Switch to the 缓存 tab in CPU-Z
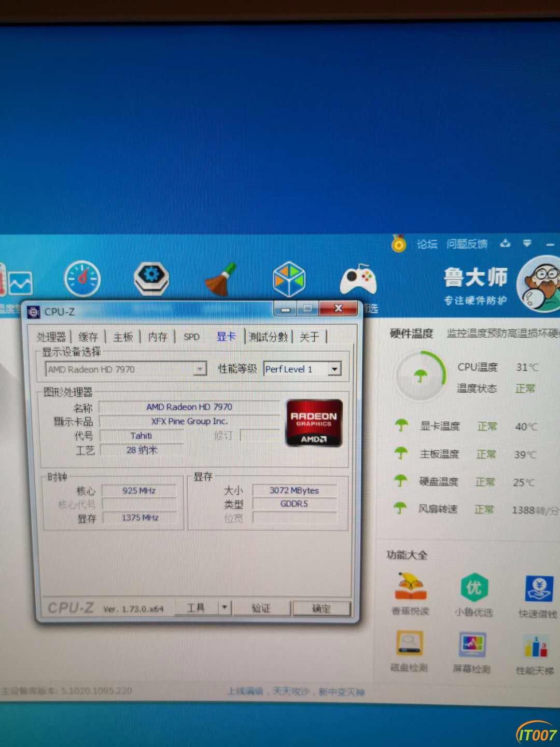The image size is (560, 747). (88, 337)
